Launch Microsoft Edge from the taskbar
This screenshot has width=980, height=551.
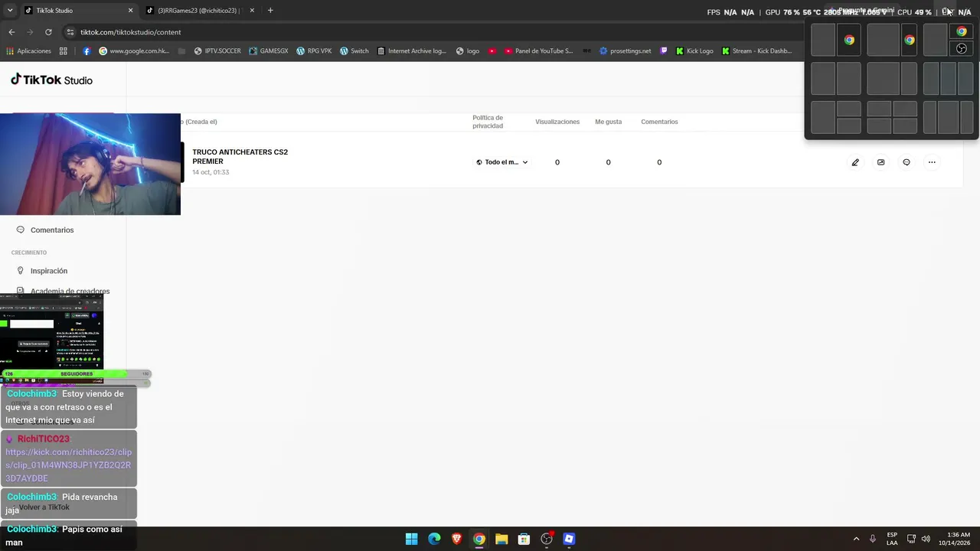(434, 539)
